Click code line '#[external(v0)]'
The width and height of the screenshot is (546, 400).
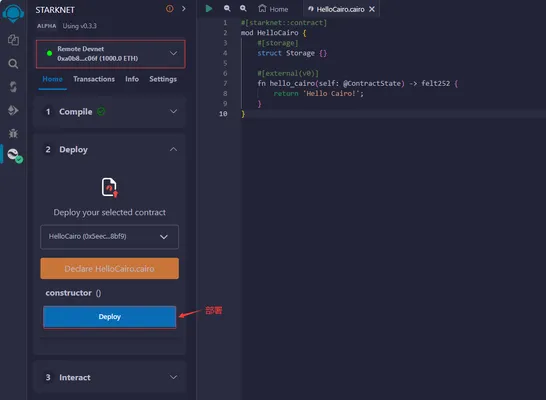pyautogui.click(x=288, y=73)
